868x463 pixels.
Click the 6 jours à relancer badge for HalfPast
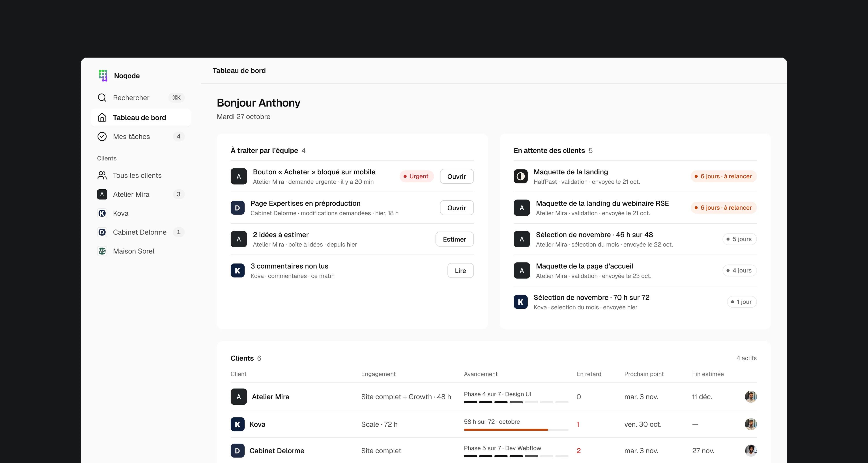tap(724, 176)
